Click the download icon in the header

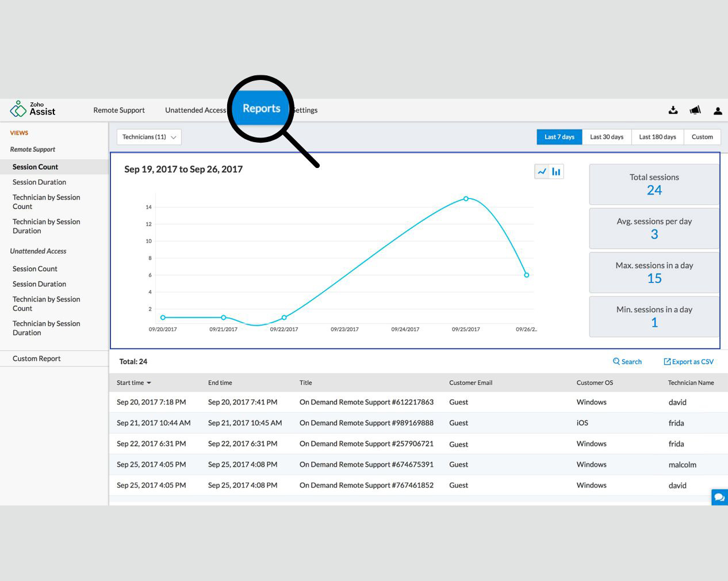tap(673, 110)
